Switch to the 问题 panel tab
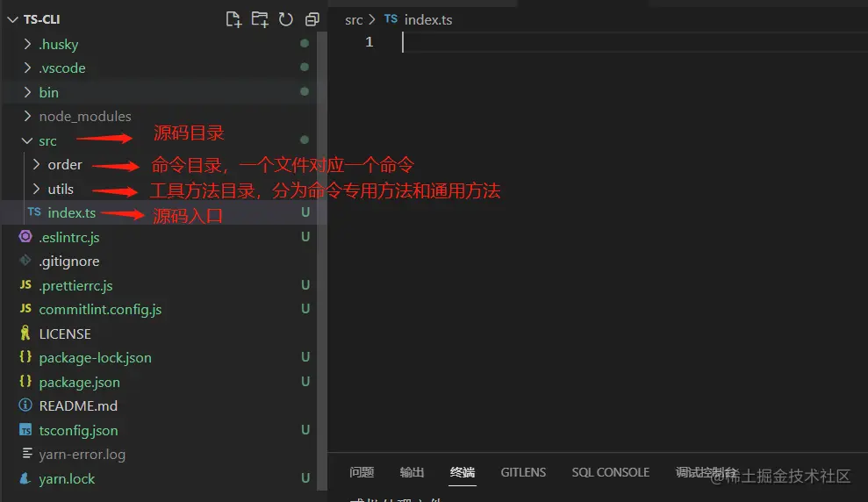The width and height of the screenshot is (868, 502). coord(362,472)
